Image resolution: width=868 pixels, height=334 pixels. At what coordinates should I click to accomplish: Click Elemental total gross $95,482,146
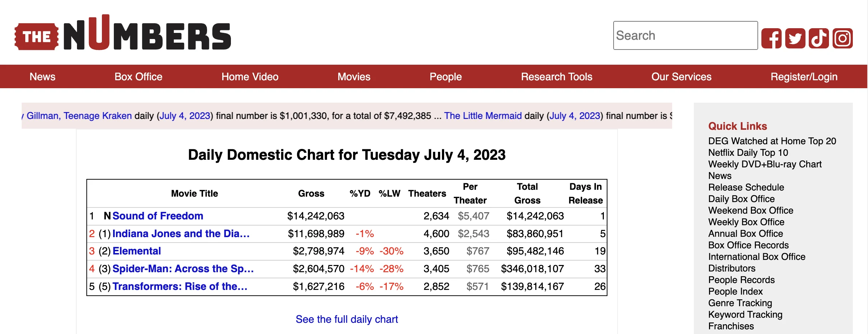coord(535,251)
